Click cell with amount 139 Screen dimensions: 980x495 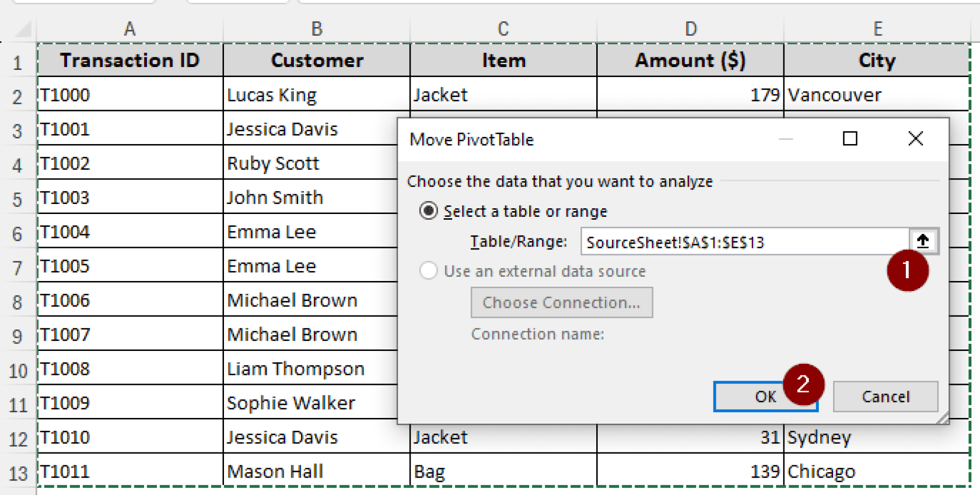tap(690, 472)
